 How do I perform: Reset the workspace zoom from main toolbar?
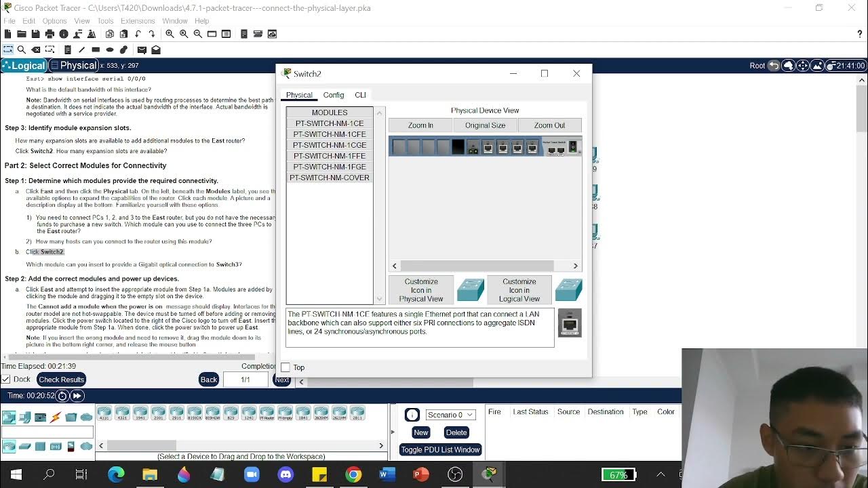(184, 34)
